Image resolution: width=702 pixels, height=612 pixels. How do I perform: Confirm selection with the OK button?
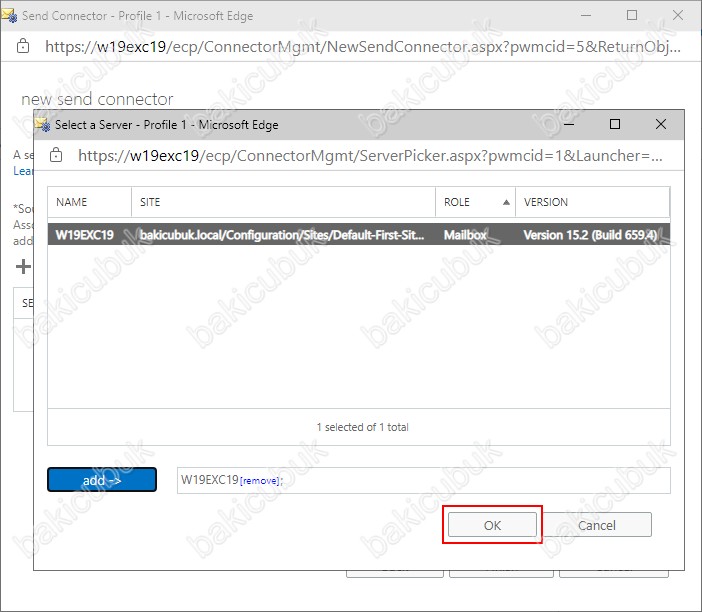[x=492, y=525]
